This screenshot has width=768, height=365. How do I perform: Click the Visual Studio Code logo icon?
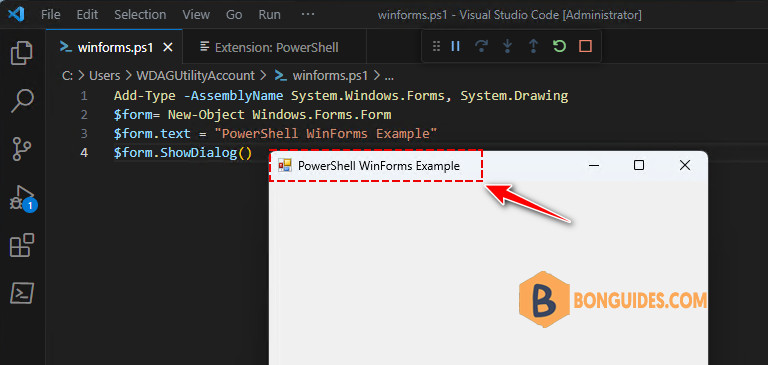16,14
